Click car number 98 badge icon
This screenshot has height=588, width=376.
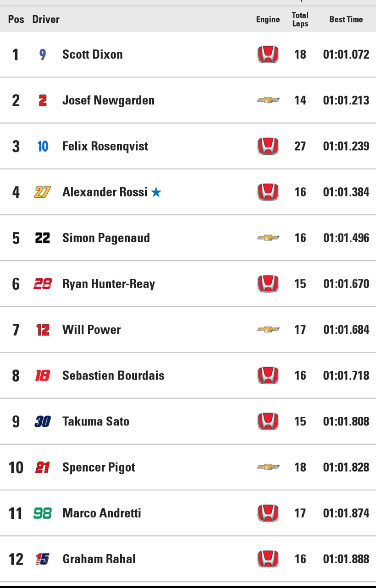point(43,513)
